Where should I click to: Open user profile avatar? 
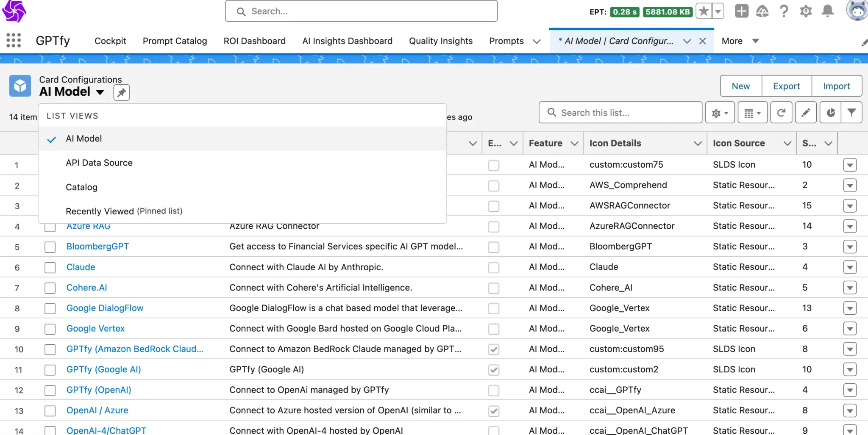click(857, 11)
